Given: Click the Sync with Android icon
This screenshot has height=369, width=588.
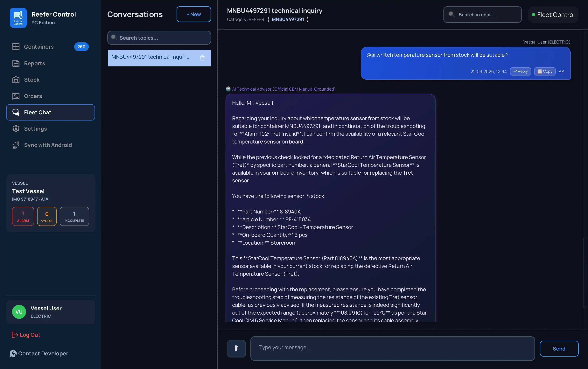Looking at the screenshot, I should click(x=16, y=145).
